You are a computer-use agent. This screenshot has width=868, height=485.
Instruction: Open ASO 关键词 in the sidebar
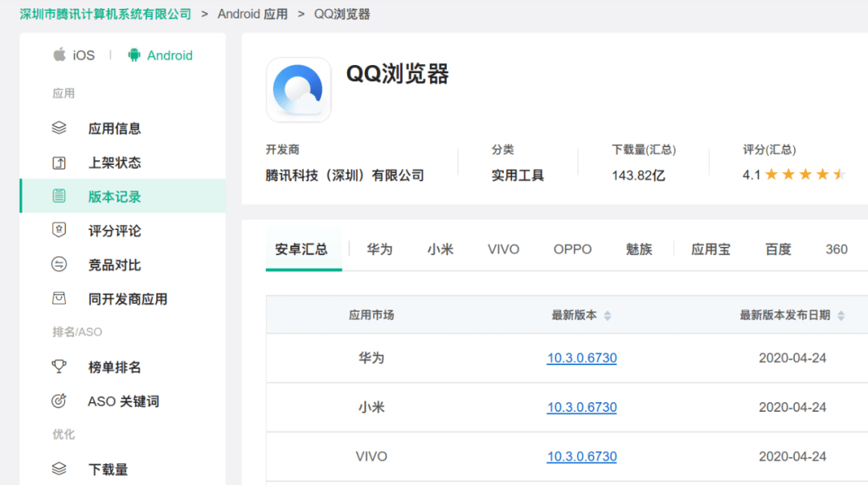click(123, 401)
